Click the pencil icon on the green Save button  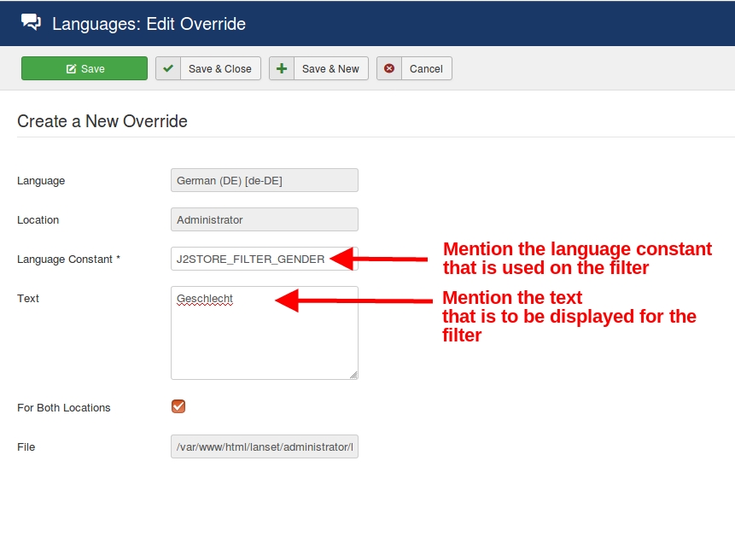click(72, 69)
